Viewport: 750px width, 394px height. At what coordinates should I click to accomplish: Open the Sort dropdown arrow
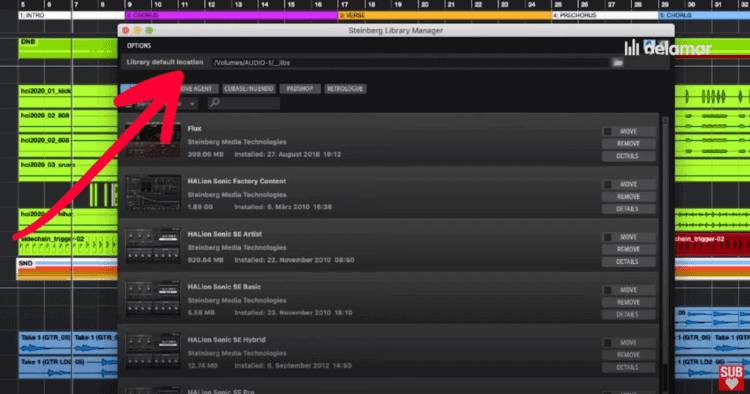(192, 104)
